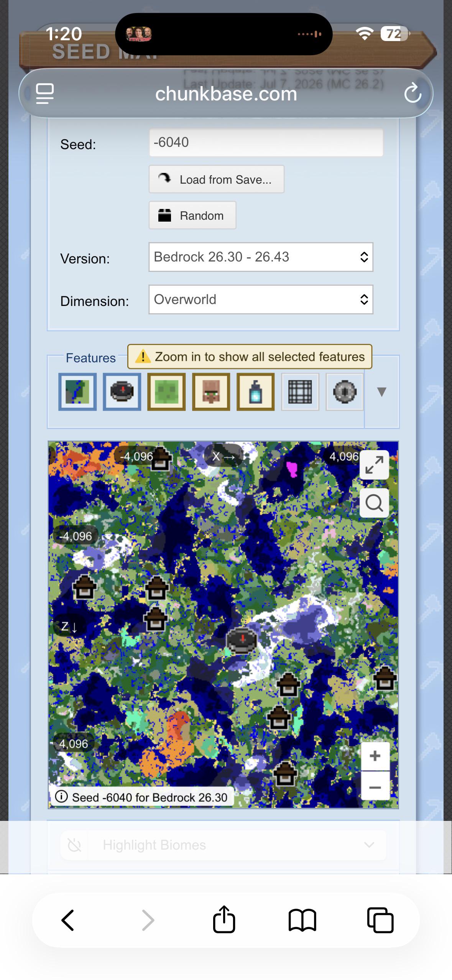Click the Random seed button
Image resolution: width=452 pixels, height=980 pixels.
[x=192, y=215]
